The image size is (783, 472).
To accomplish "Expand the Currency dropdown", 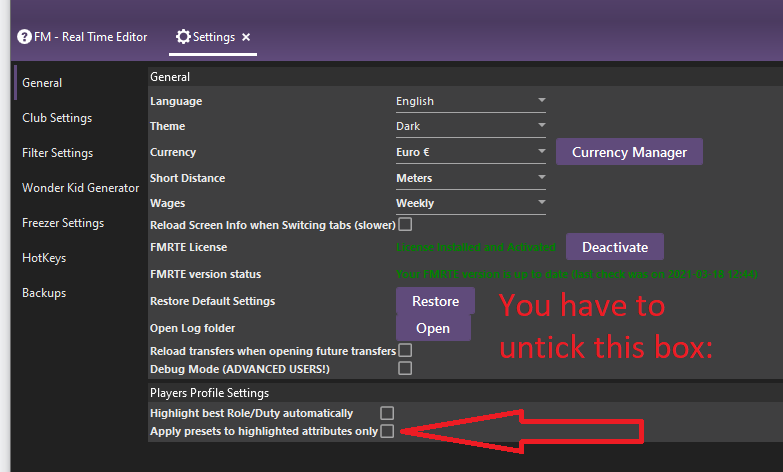I will coord(471,152).
